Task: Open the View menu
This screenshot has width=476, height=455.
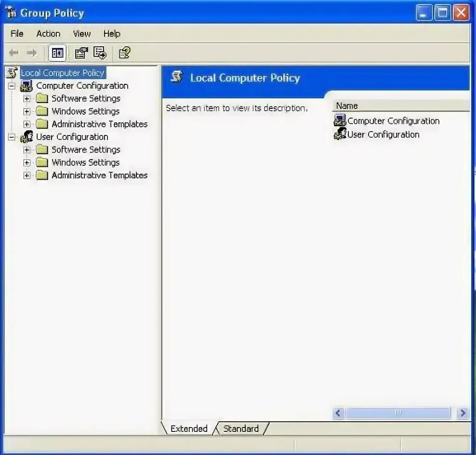Action: coord(81,34)
